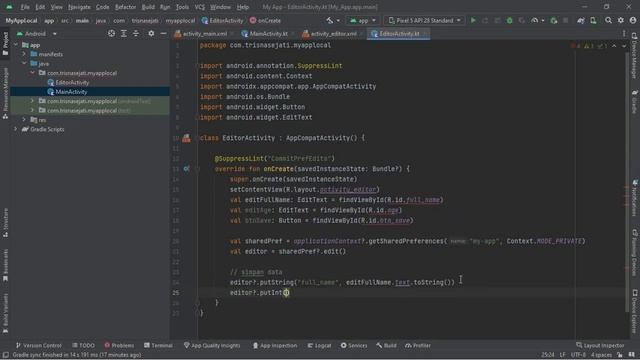Open the Profile app gauge icon
The height and width of the screenshot is (360, 640).
[x=534, y=20]
